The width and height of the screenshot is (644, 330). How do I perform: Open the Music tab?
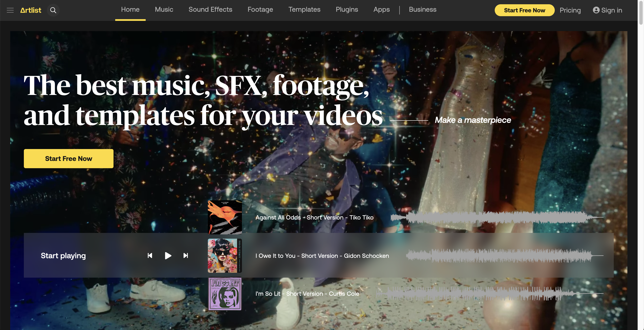tap(164, 10)
